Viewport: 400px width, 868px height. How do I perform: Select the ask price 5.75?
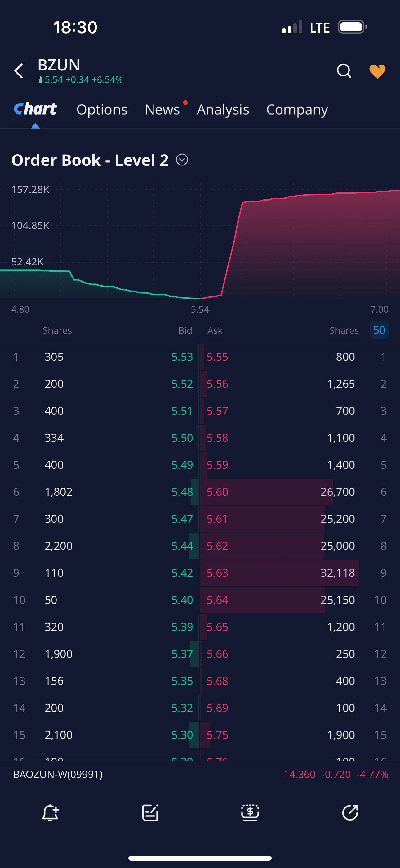[x=217, y=735]
